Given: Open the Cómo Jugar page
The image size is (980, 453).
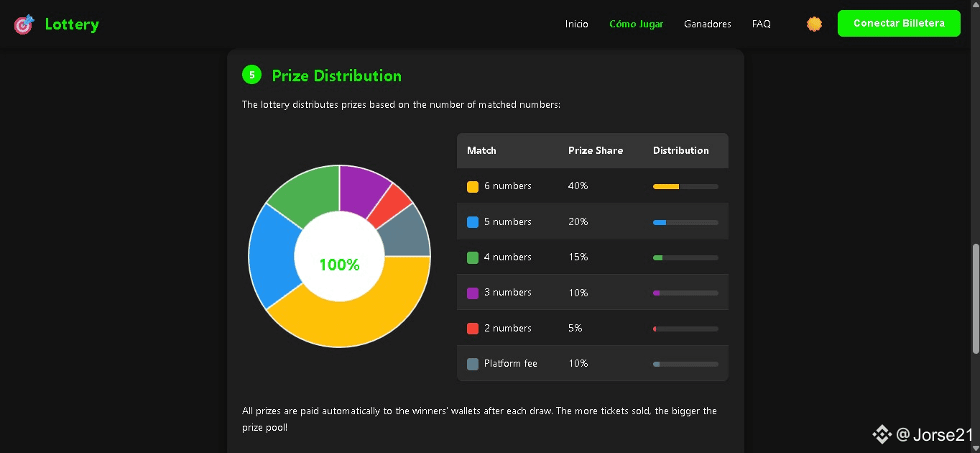Looking at the screenshot, I should tap(637, 24).
